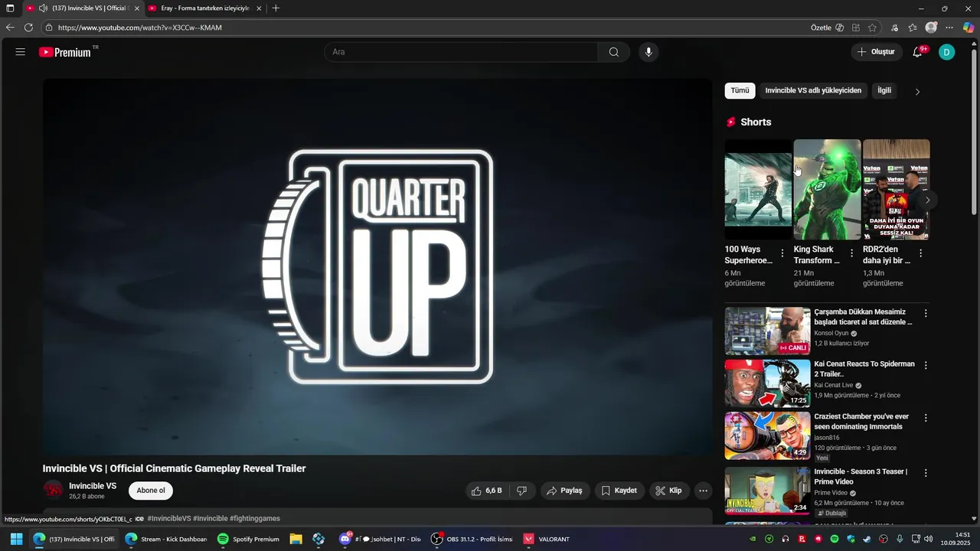This screenshot has height=551, width=980.
Task: Save the video with Kaydet
Action: [x=619, y=491]
